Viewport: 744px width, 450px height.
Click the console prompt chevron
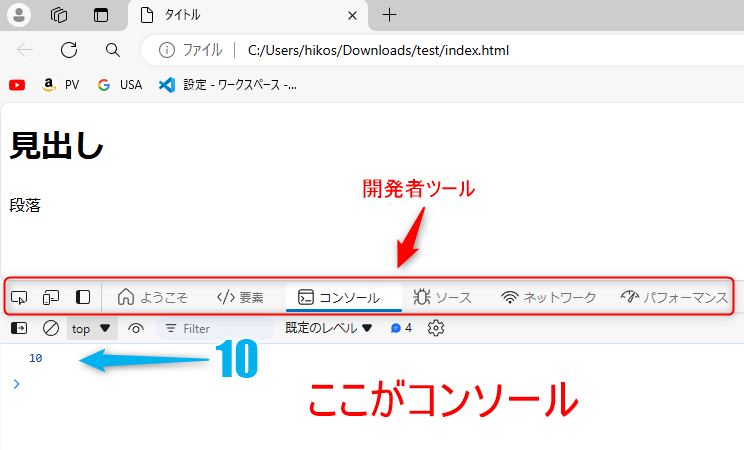click(x=15, y=383)
